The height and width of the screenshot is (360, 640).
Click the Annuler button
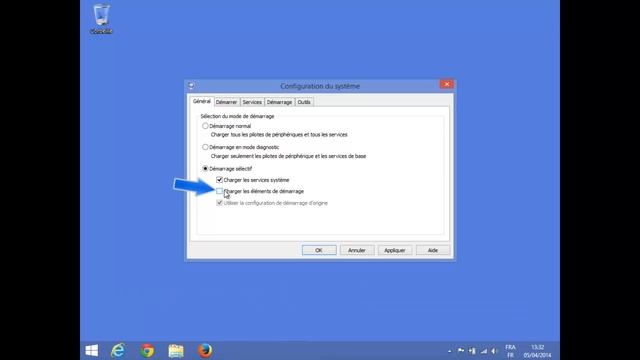357,250
